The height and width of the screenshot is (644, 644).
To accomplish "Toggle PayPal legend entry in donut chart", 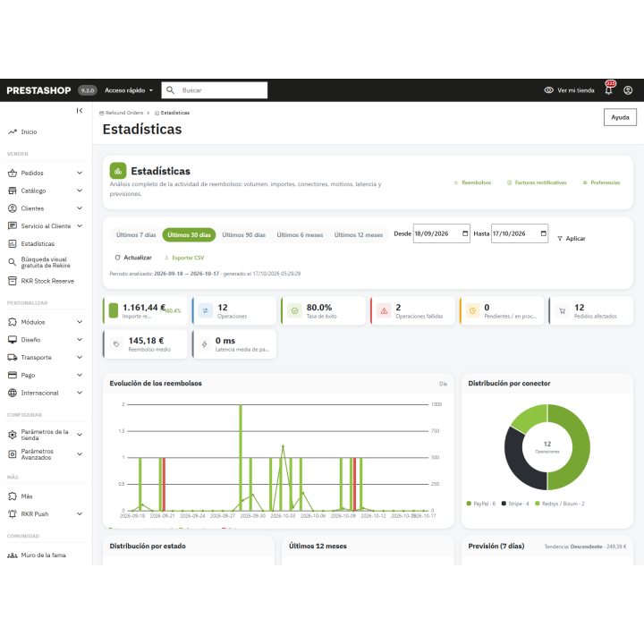I will (x=481, y=504).
